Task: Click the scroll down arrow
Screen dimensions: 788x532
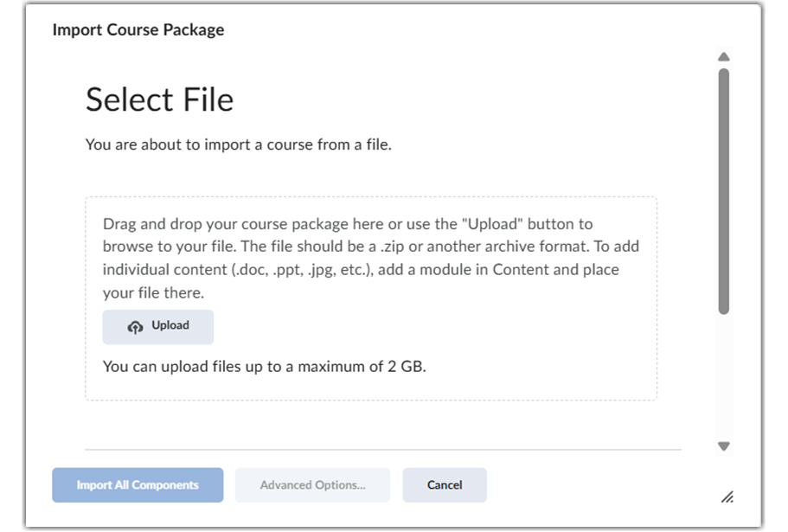Action: point(724,446)
